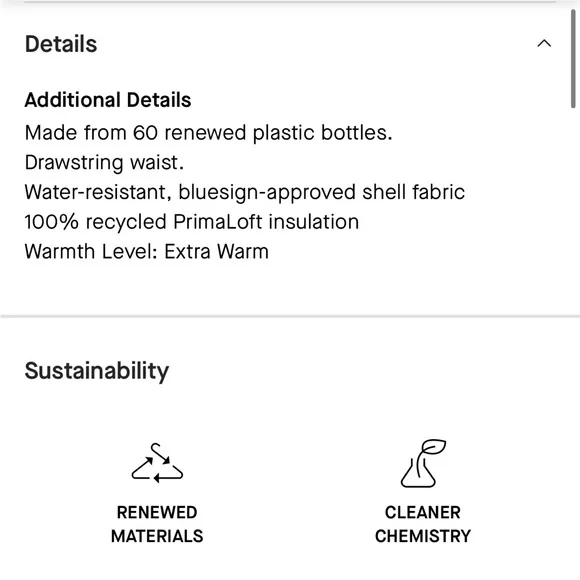
Task: Click the Additional Details subheading
Action: [x=108, y=100]
